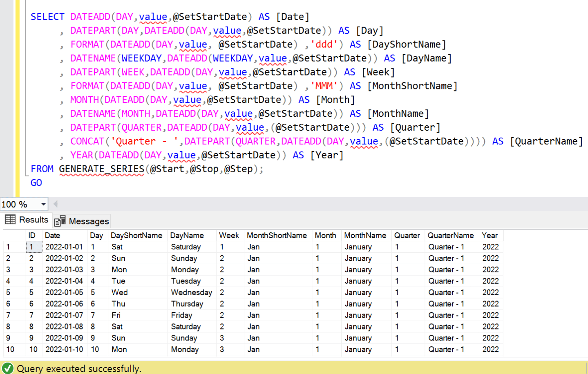
Task: Switch to the Messages tab
Action: [82, 221]
